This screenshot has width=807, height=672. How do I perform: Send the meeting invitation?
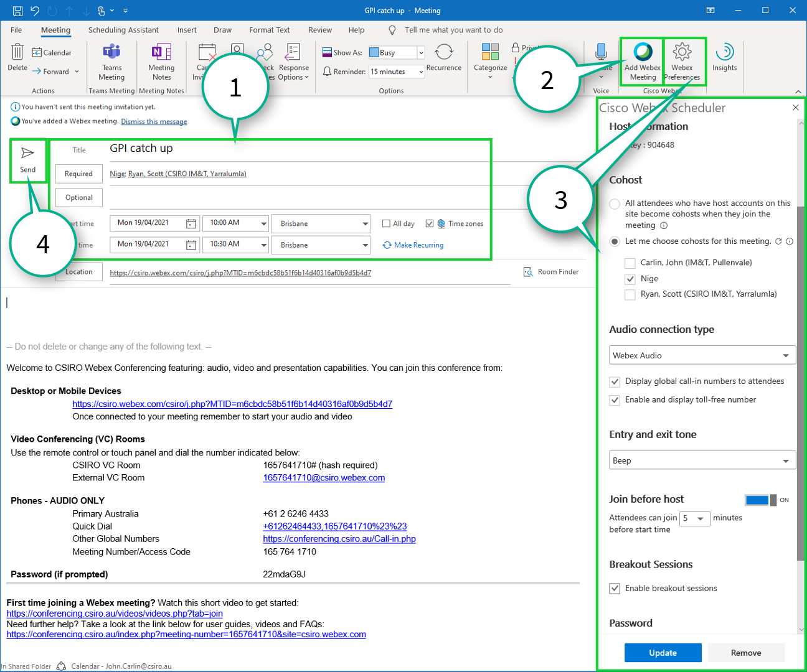(28, 160)
